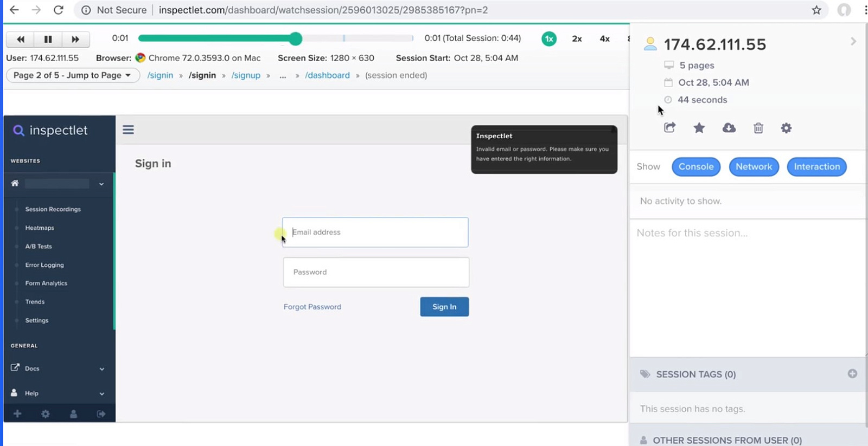Screen dimensions: 868x446
Task: Download the session via cloud icon
Action: point(729,128)
